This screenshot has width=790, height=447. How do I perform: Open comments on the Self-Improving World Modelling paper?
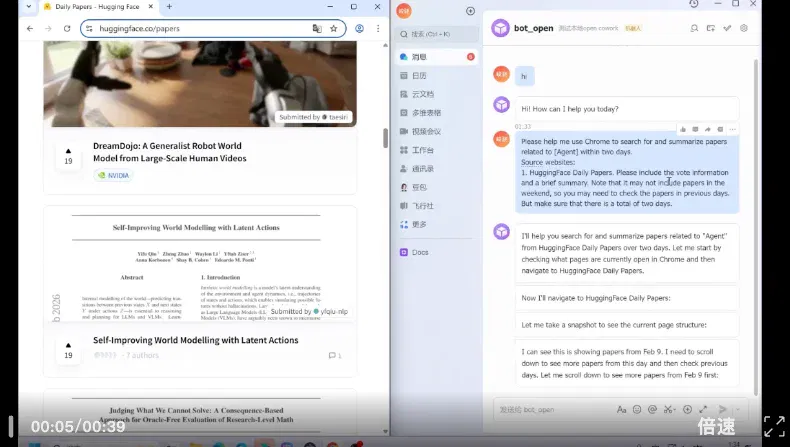point(335,355)
